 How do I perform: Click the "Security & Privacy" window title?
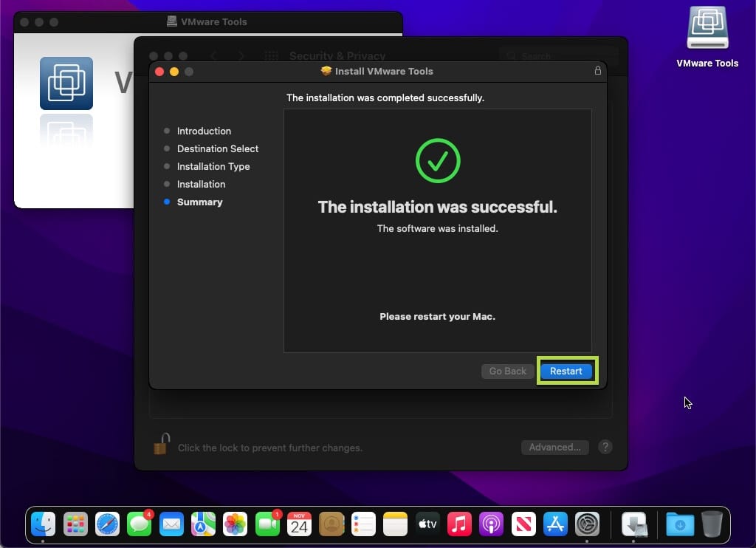(337, 56)
